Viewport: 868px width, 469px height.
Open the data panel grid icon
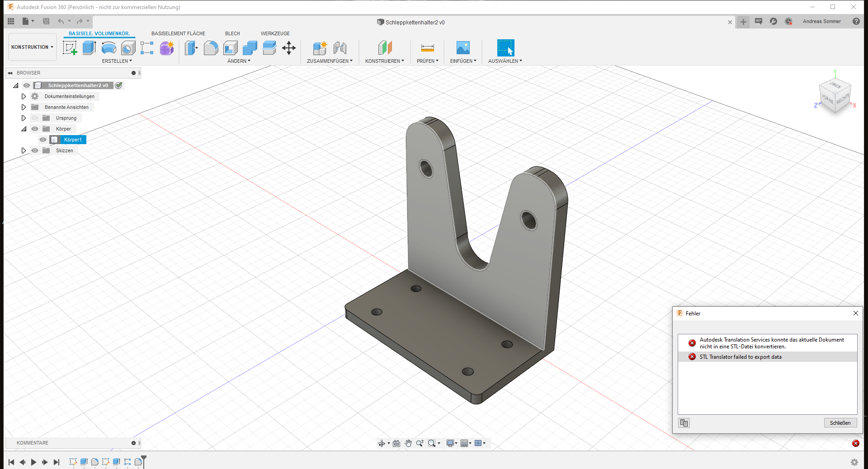click(11, 21)
